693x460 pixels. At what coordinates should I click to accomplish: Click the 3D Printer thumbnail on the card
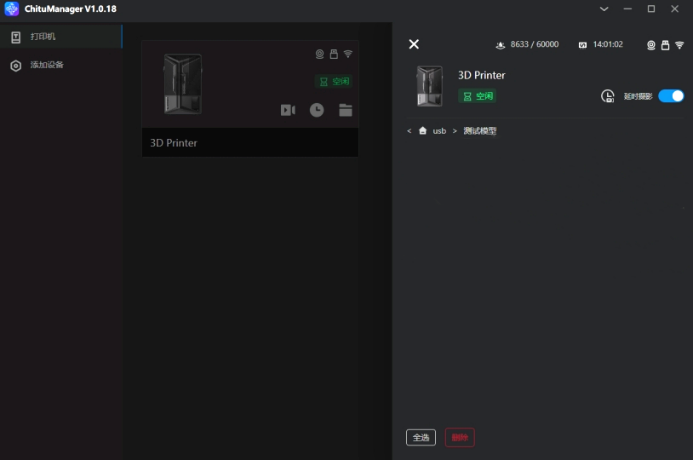182,84
